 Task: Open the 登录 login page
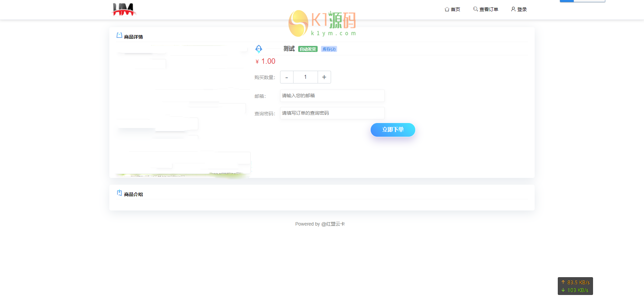point(519,9)
